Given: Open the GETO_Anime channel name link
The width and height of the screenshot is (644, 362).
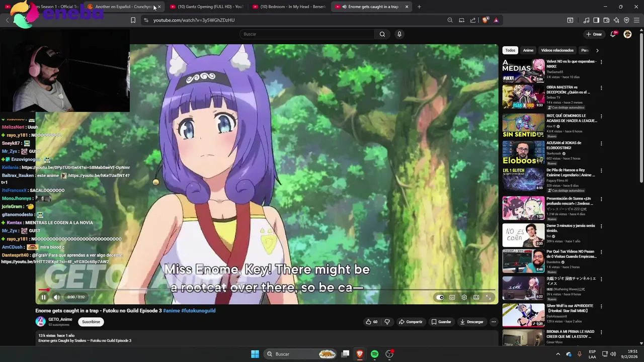Looking at the screenshot, I should tap(60, 319).
